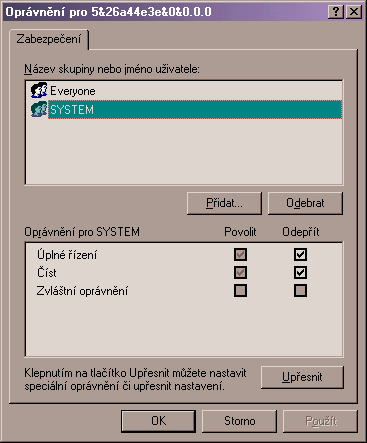Click the Zvláštní oprávnění permission label

tap(82, 291)
